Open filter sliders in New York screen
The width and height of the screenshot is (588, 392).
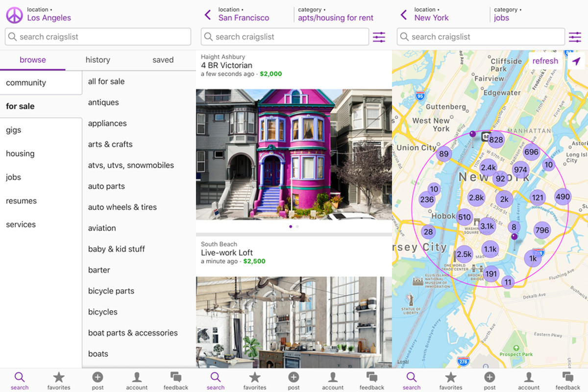[575, 37]
